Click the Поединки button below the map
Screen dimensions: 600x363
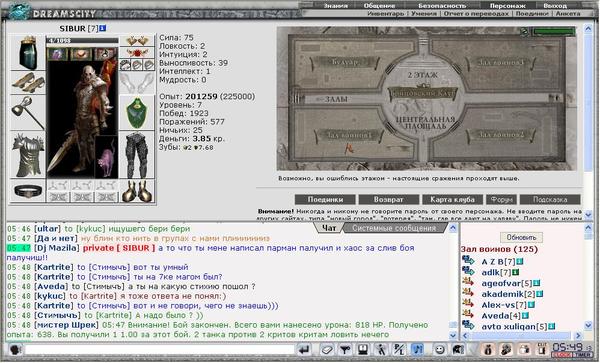pyautogui.click(x=325, y=199)
